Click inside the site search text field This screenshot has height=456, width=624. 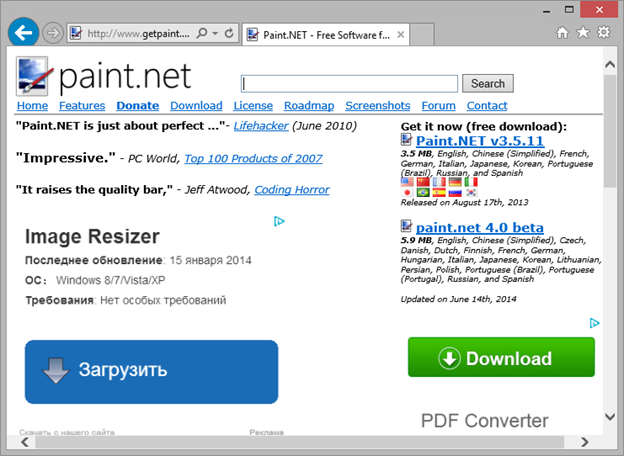pyautogui.click(x=349, y=83)
